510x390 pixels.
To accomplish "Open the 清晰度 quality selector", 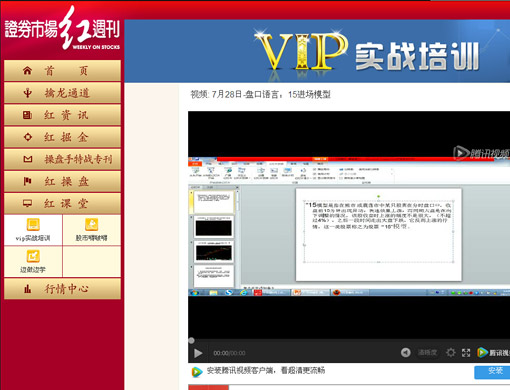I will pos(427,352).
